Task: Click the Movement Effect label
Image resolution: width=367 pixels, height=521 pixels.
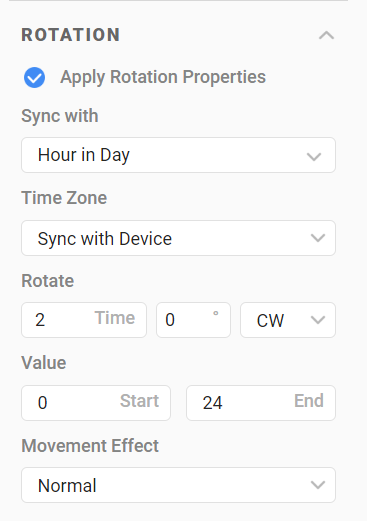Action: click(x=90, y=446)
